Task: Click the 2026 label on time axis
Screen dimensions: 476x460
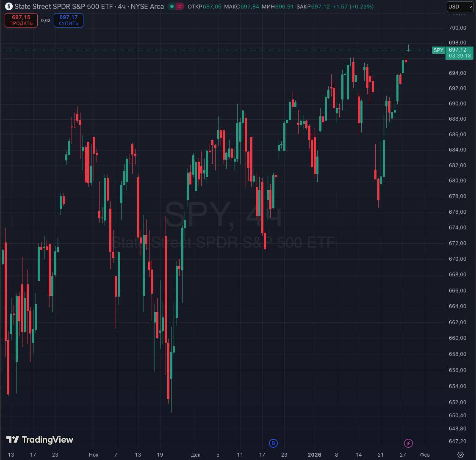Action: coord(315,454)
